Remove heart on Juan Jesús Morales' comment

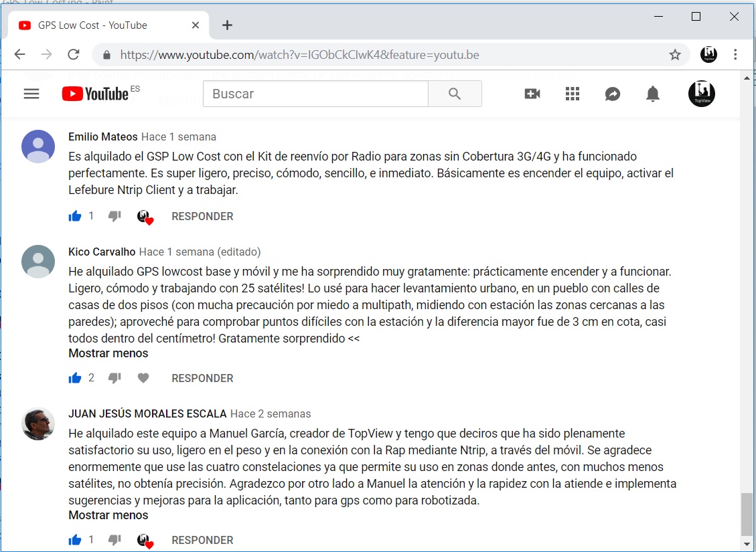145,541
